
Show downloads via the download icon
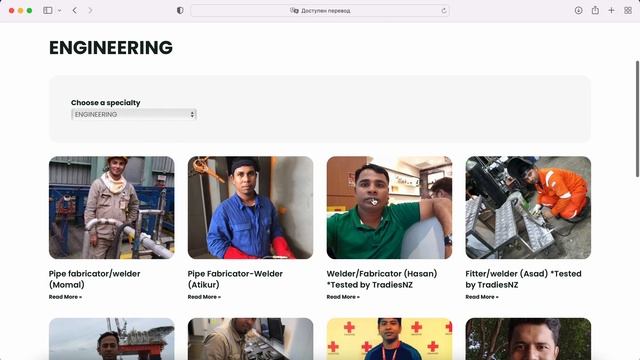[578, 11]
